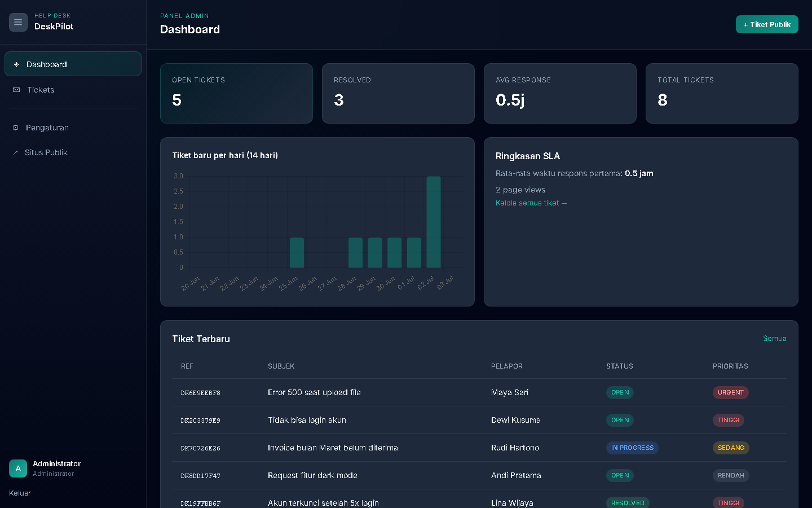Viewport: 812px width, 508px height.
Task: Click the 28 Jun bar in chart
Action: 355,252
